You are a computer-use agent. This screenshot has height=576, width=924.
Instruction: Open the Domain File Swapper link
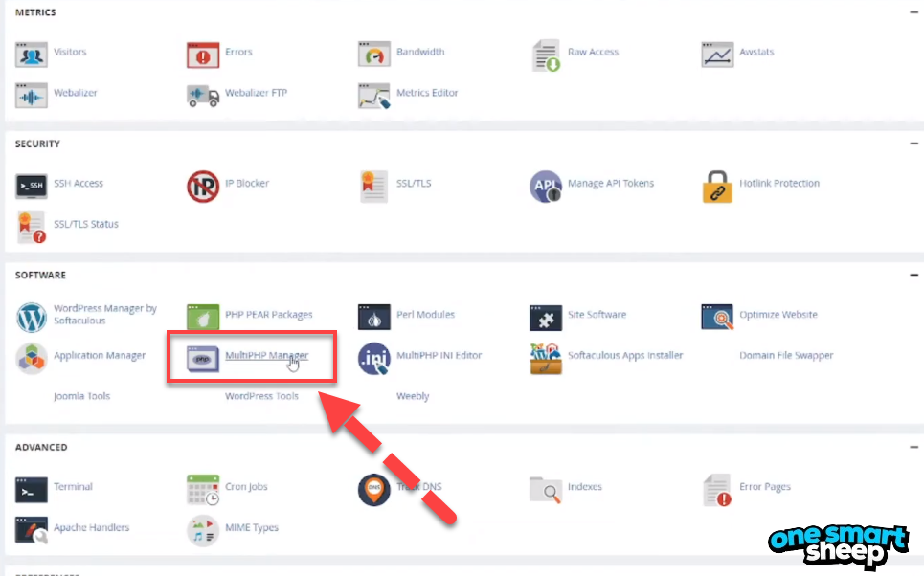786,355
